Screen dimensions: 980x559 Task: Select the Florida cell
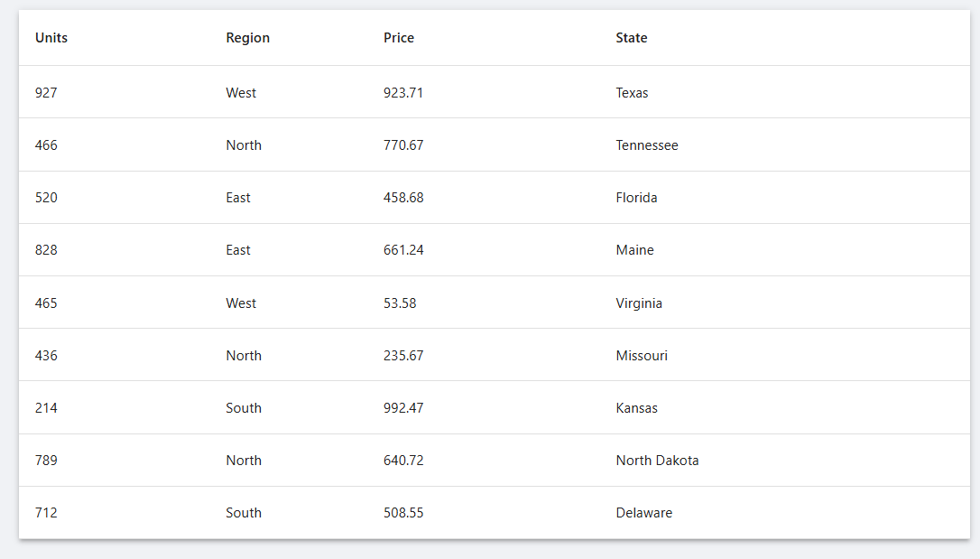point(636,198)
